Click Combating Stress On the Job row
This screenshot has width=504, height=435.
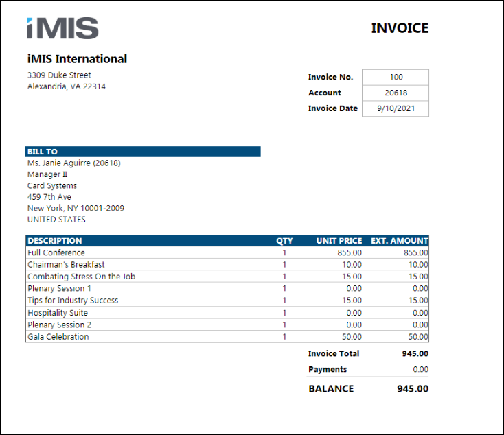pyautogui.click(x=227, y=277)
